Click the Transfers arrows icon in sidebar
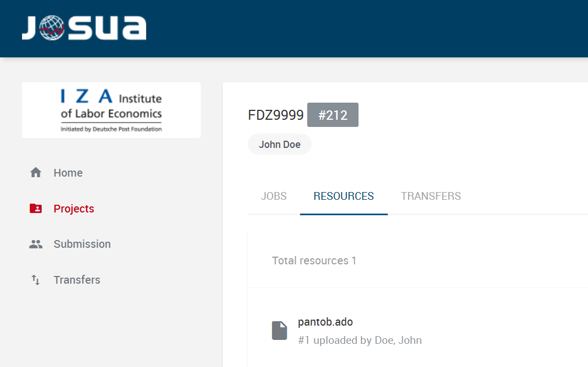 pyautogui.click(x=36, y=280)
